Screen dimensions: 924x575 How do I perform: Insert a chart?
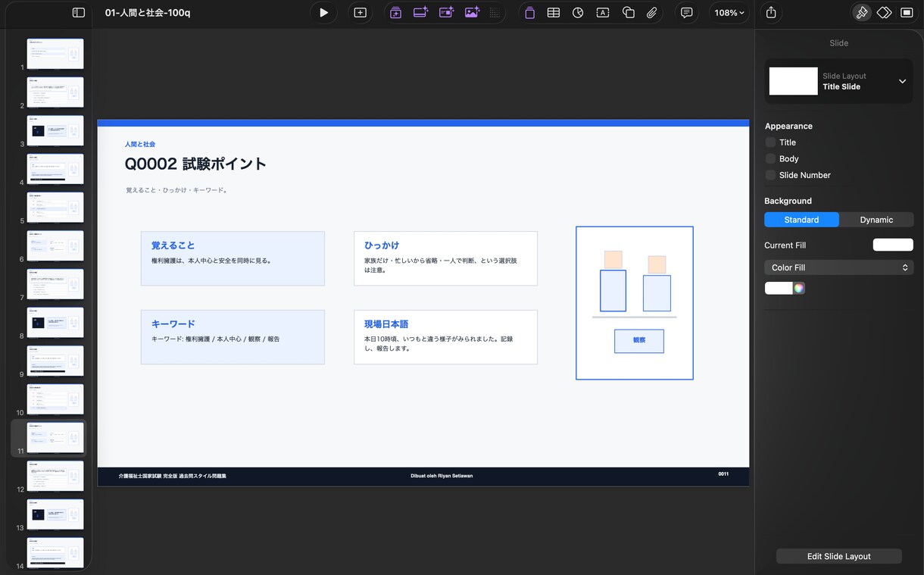(x=578, y=13)
